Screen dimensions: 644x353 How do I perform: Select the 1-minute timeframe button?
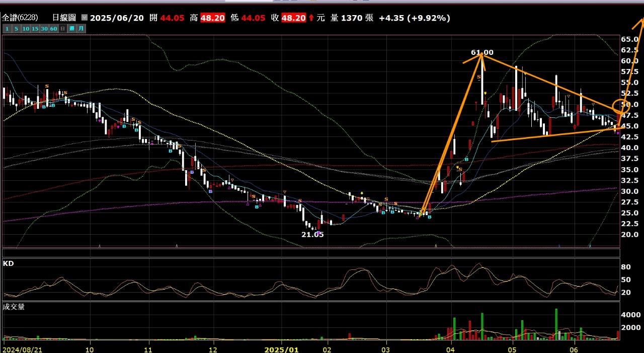click(x=7, y=29)
